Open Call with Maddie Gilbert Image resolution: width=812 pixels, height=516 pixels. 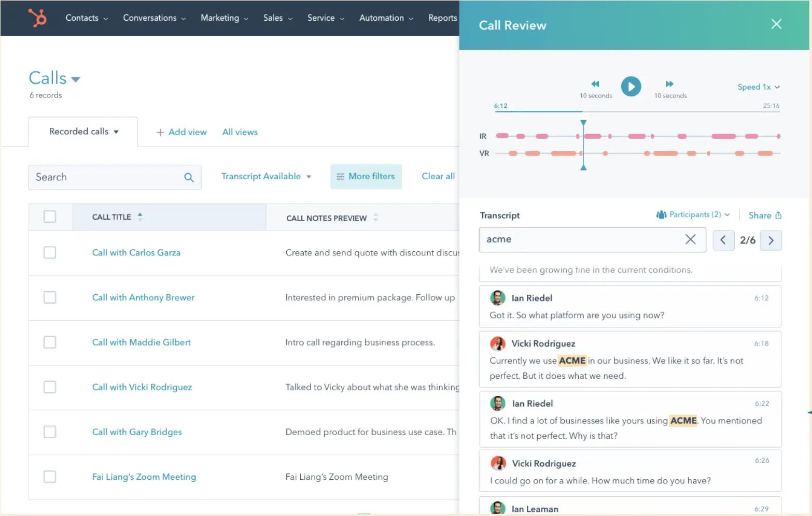[x=142, y=342]
